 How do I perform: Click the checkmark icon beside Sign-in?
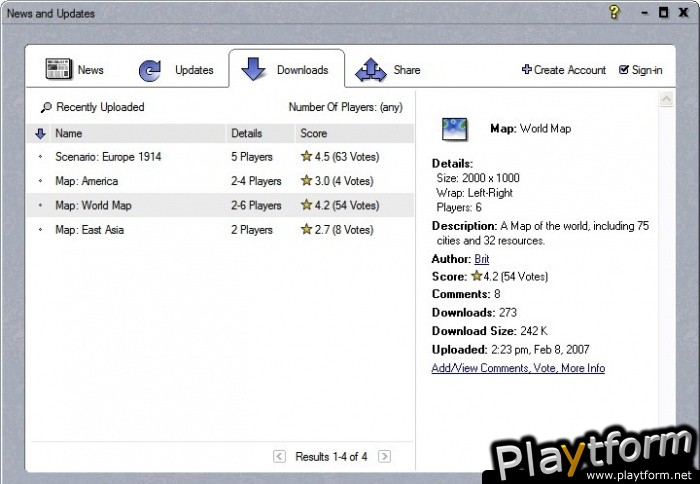[624, 69]
